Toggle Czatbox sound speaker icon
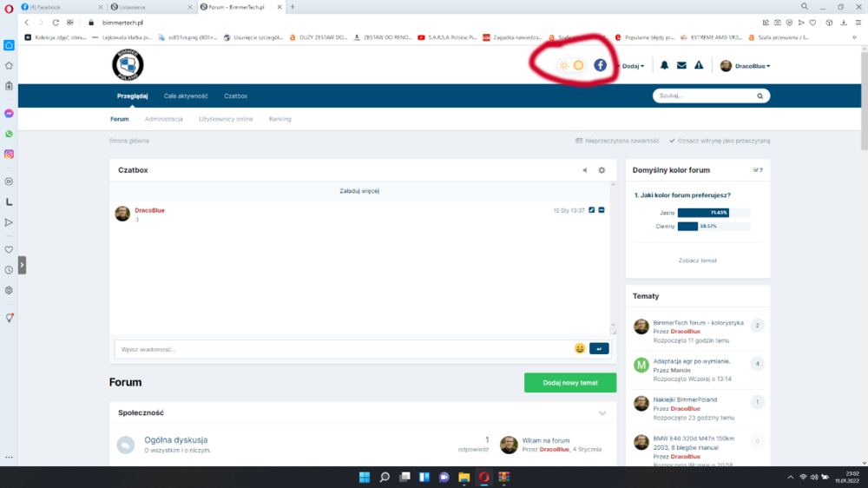Screen dimensions: 868x488 pyautogui.click(x=584, y=170)
